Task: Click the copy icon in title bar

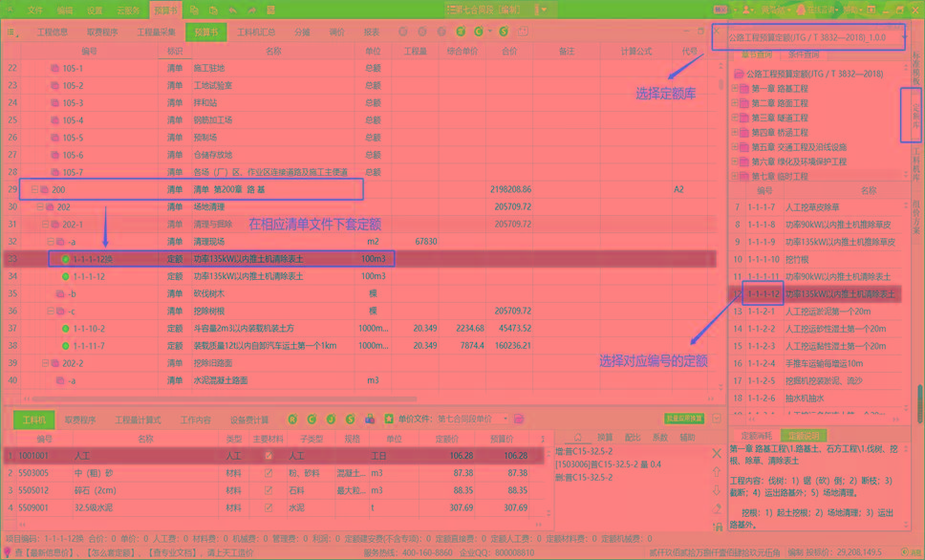Action: 194,10
